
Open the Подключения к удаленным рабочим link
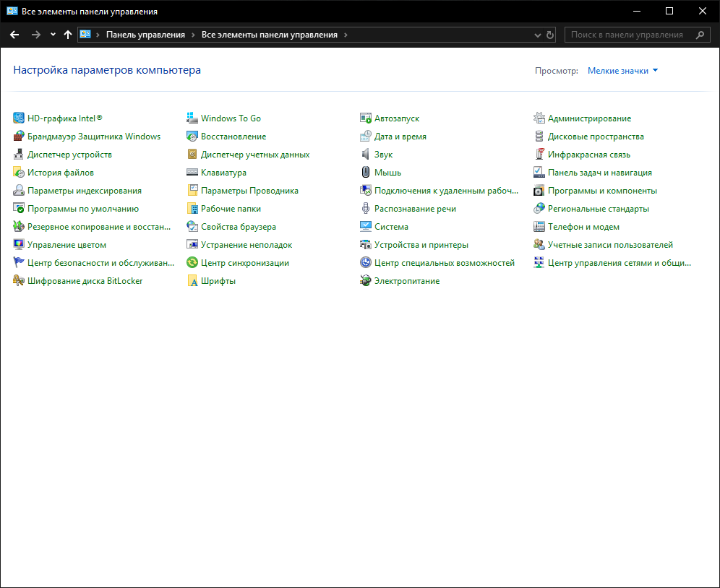(x=446, y=191)
